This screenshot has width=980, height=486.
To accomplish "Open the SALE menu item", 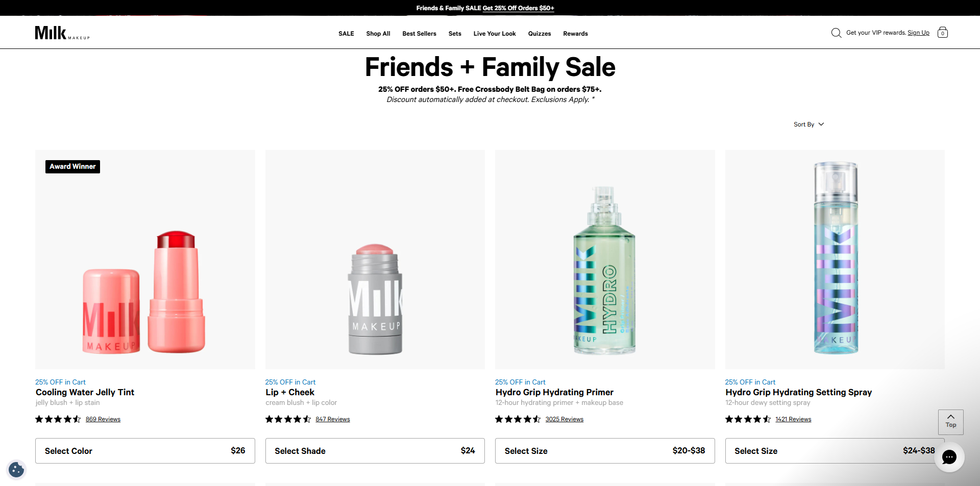I will click(x=346, y=34).
